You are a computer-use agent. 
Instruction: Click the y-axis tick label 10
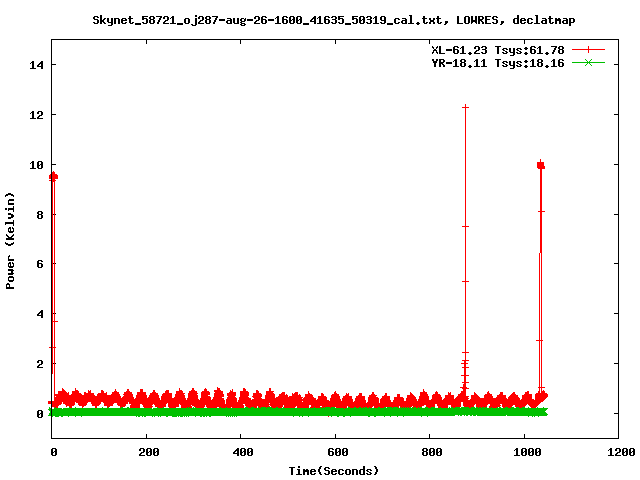tap(36, 164)
